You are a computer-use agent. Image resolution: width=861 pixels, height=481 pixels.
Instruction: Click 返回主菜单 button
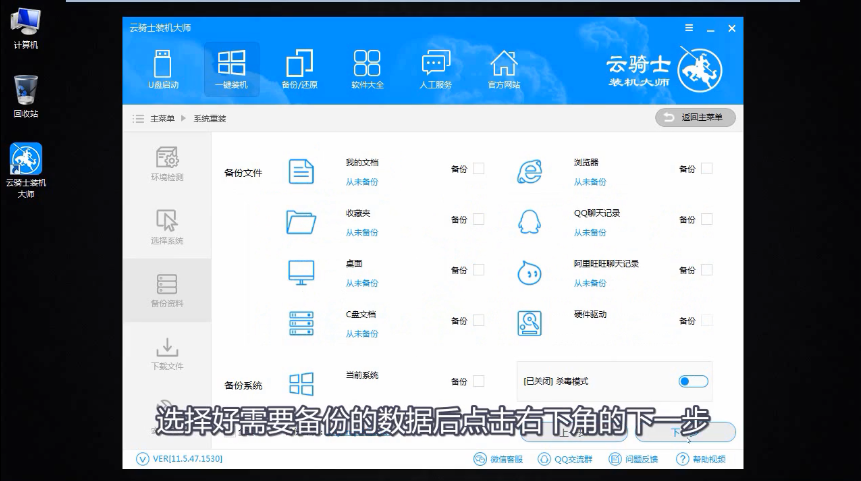[x=695, y=117]
